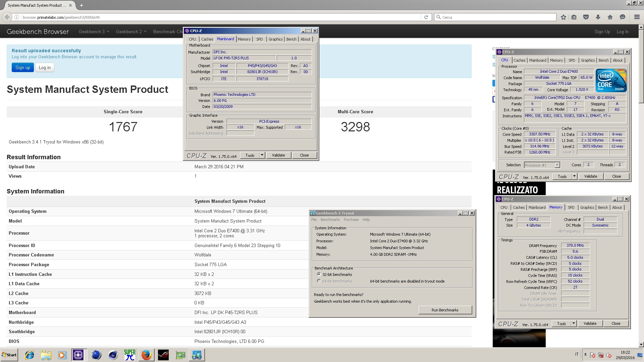The width and height of the screenshot is (644, 362).
Task: Open the Cinema 4D icon on the taskbar
Action: pyautogui.click(x=113, y=355)
